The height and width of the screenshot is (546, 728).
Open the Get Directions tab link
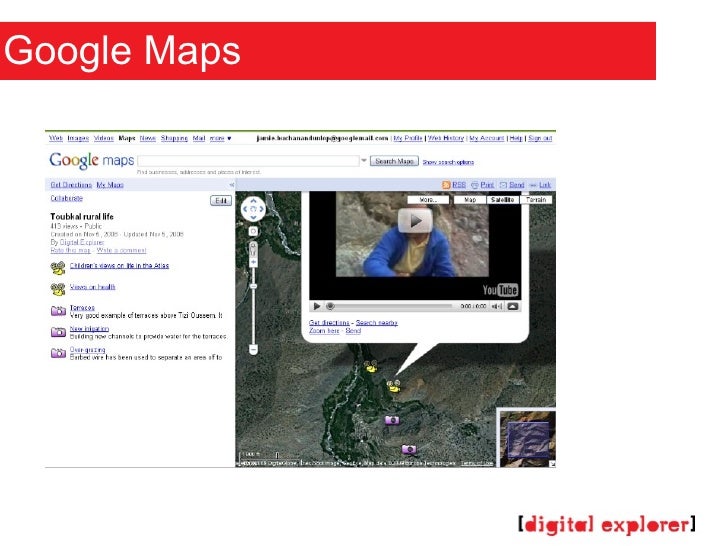[x=71, y=185]
